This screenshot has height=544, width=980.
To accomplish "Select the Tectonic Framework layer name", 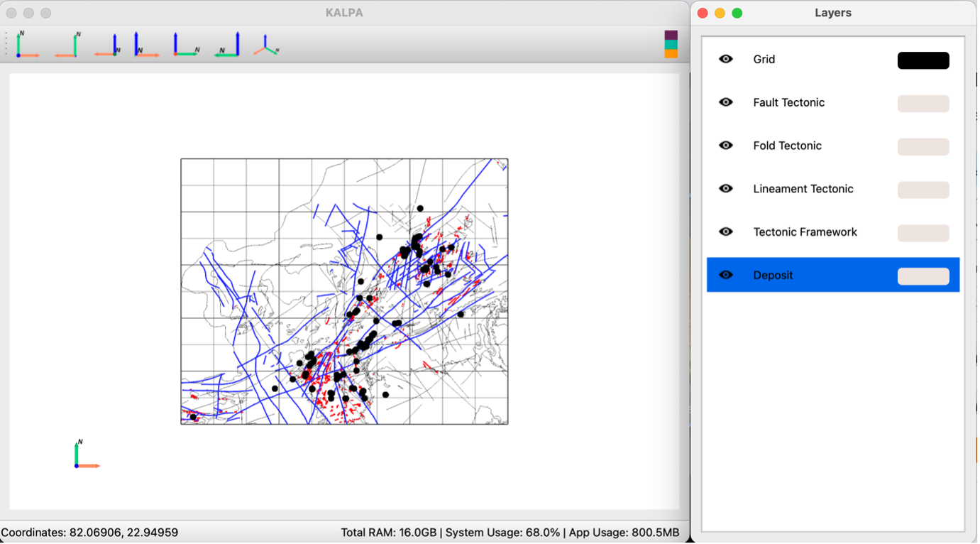I will [x=805, y=232].
